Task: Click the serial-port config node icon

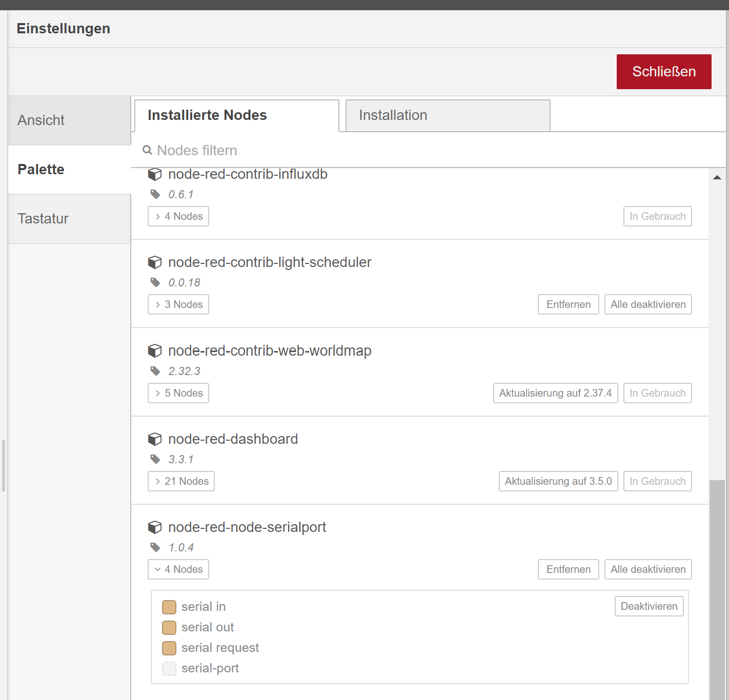Action: coord(169,669)
